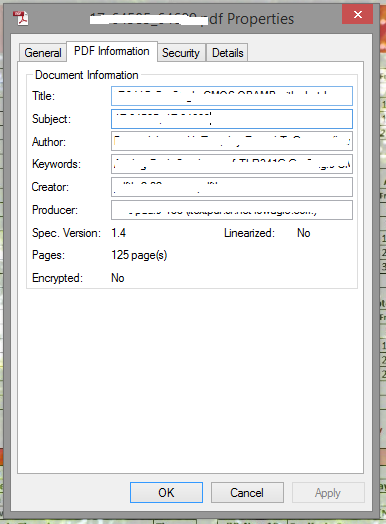This screenshot has height=524, width=386.
Task: Click the 'Pages:' label
Action: point(48,255)
